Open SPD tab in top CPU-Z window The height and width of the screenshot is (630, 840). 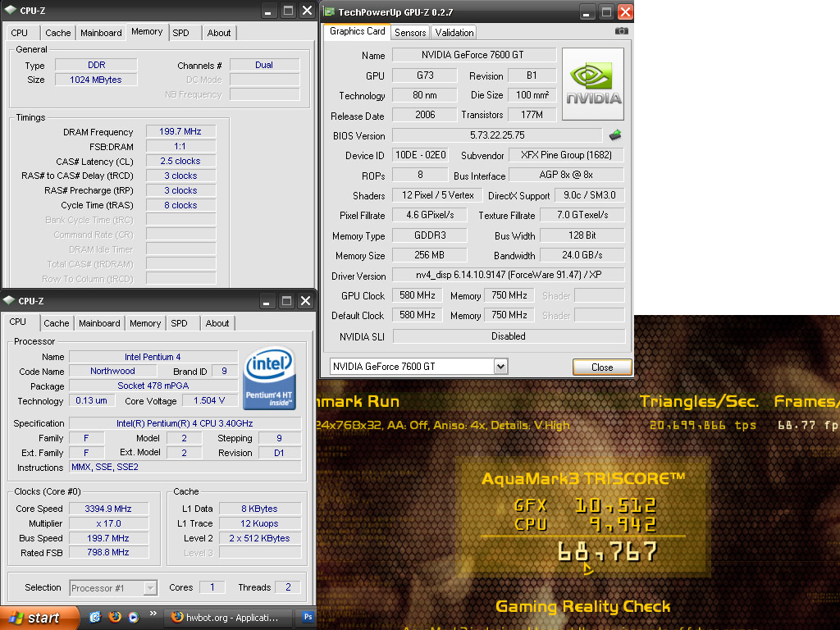click(181, 33)
